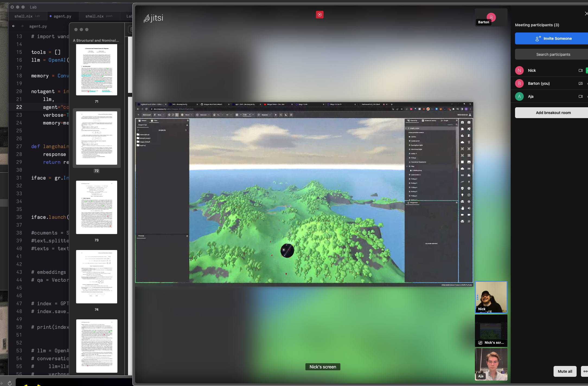Click Add breakout room button
Viewport: 588px width, 386px height.
coord(553,113)
